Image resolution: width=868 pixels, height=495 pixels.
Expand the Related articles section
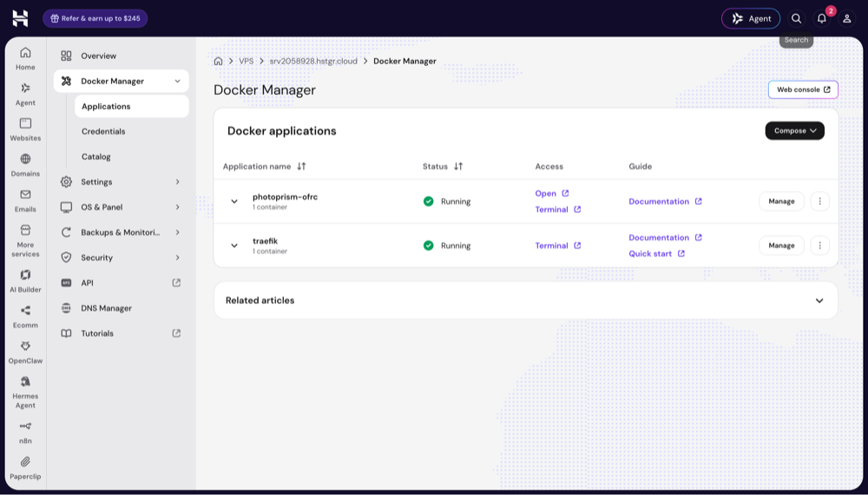(819, 300)
